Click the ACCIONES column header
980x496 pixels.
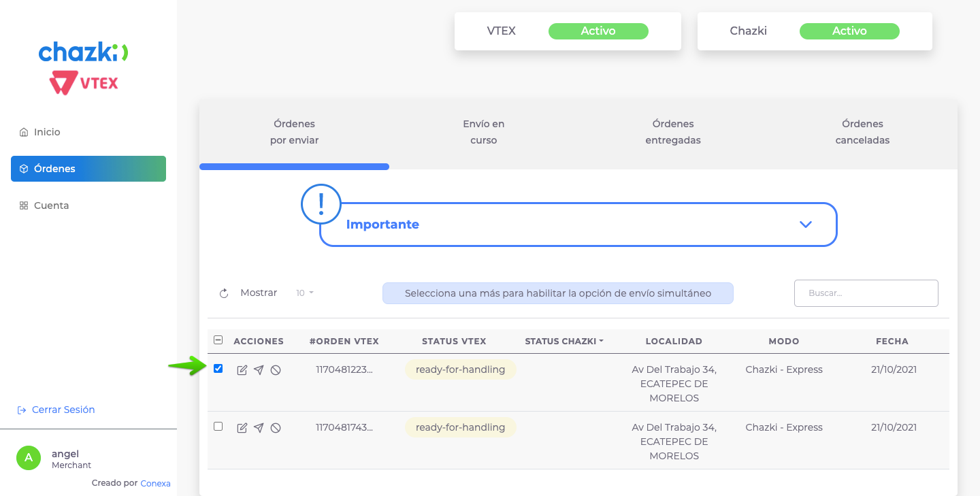pos(259,342)
